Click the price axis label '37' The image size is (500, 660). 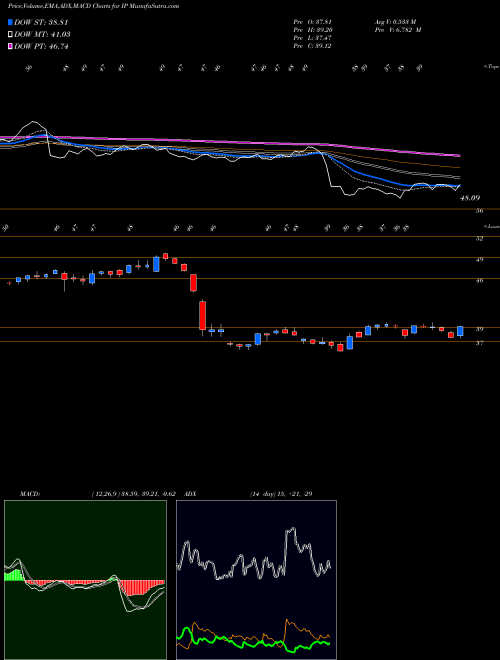(x=479, y=343)
